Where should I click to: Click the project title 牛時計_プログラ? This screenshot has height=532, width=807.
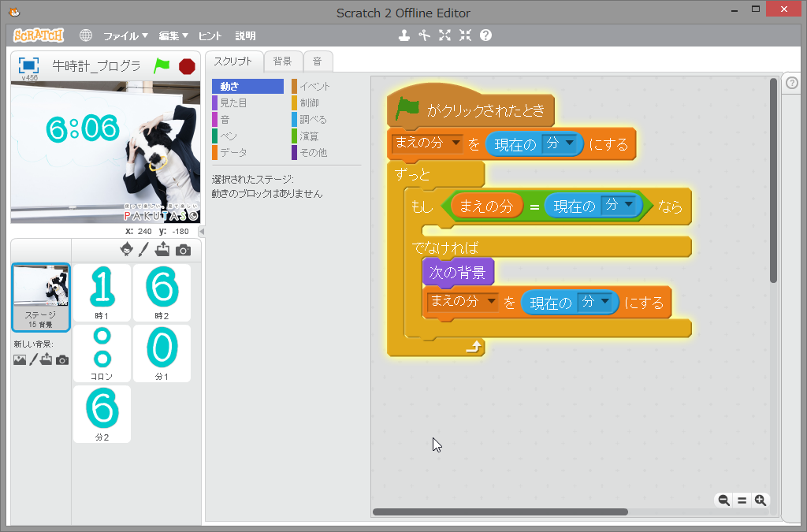(x=97, y=66)
